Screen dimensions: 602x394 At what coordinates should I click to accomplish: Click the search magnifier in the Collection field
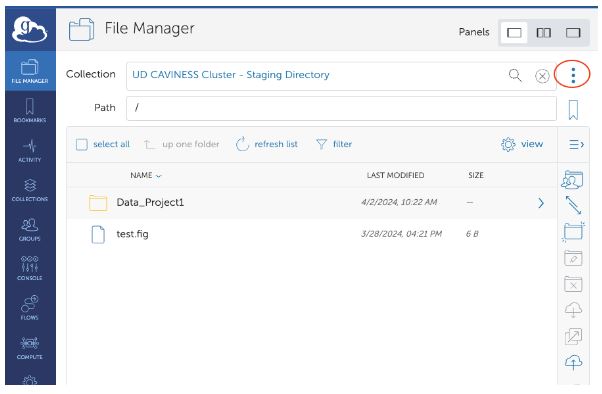(x=515, y=75)
